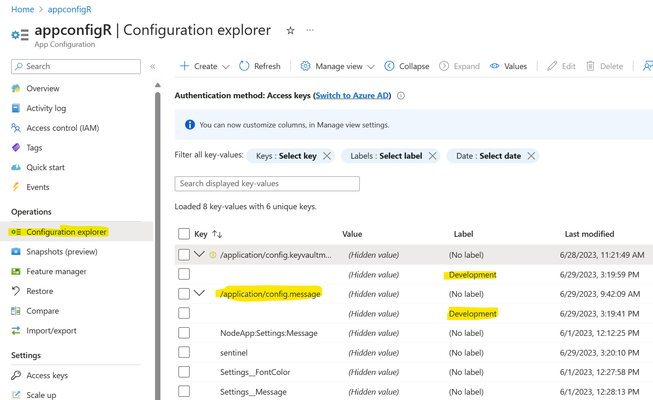653x400 pixels.
Task: Click the Search displayed key-values field
Action: [x=267, y=184]
